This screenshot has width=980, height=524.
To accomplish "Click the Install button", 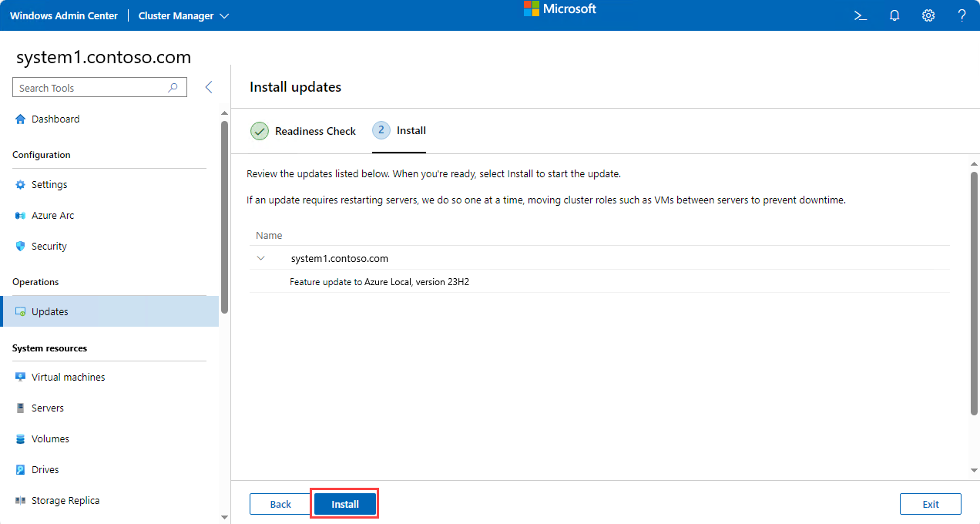I will pos(344,504).
